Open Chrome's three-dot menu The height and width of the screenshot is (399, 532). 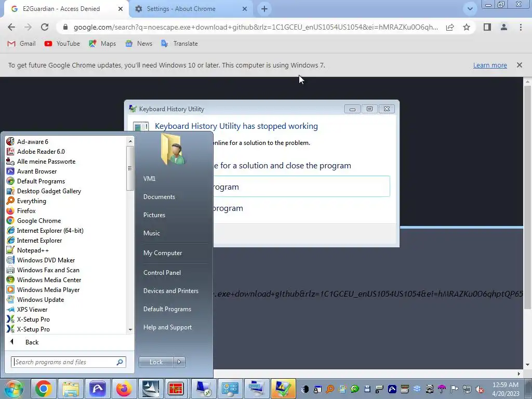click(521, 27)
